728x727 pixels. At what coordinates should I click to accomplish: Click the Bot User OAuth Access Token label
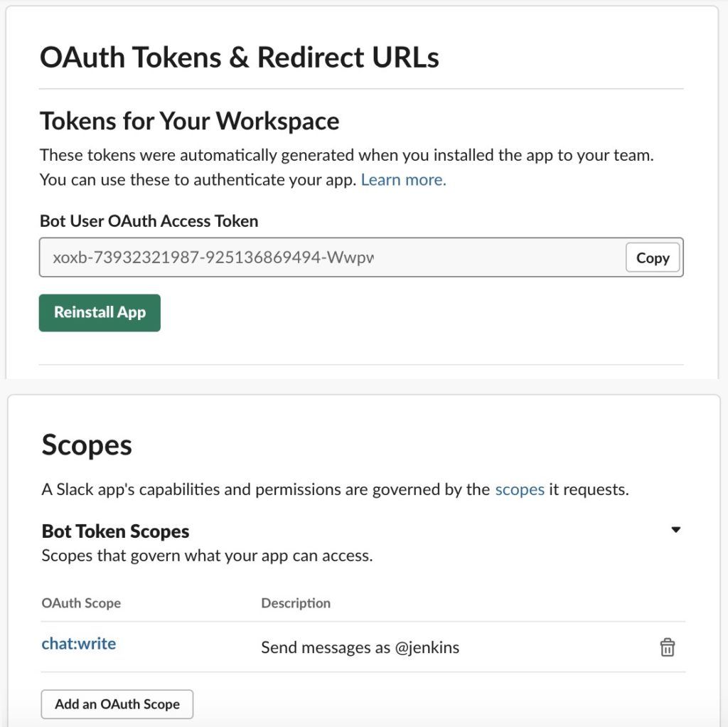coord(149,221)
